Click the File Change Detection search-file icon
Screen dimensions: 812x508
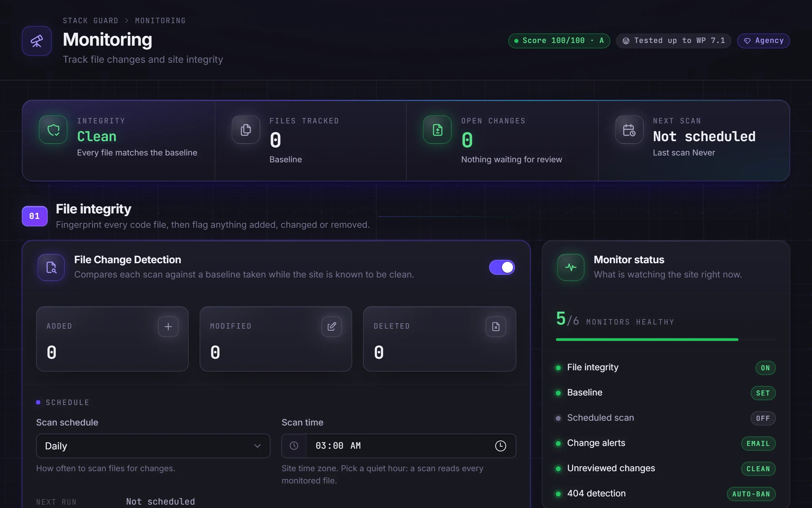51,267
